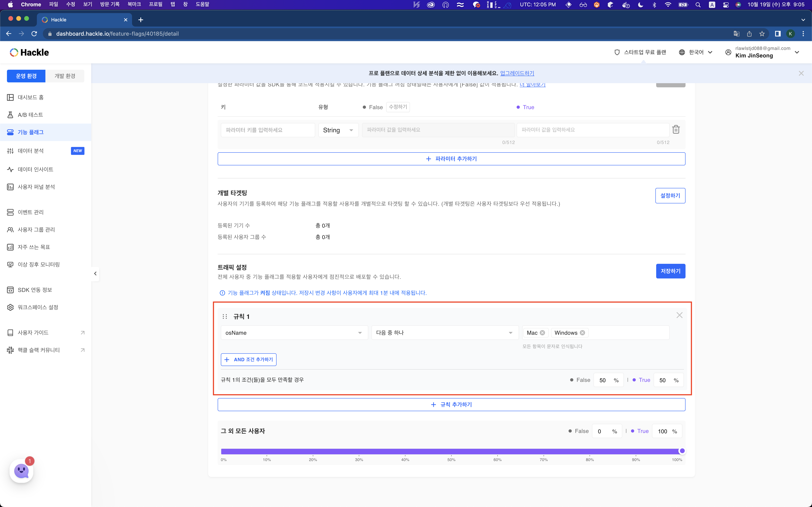The image size is (812, 507).
Task: Open the String type dropdown
Action: click(338, 130)
